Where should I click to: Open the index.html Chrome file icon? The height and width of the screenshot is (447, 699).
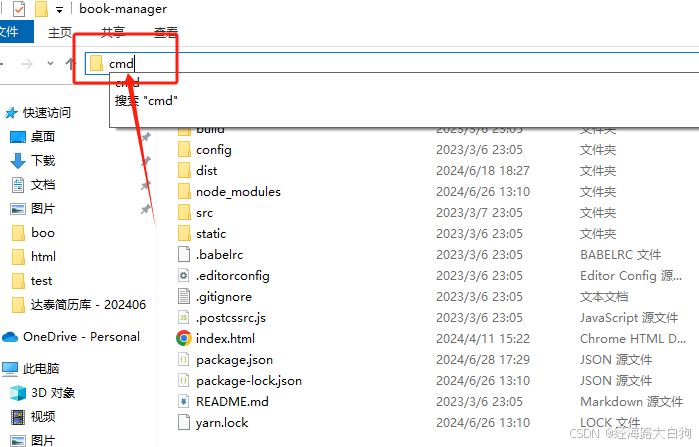point(184,338)
